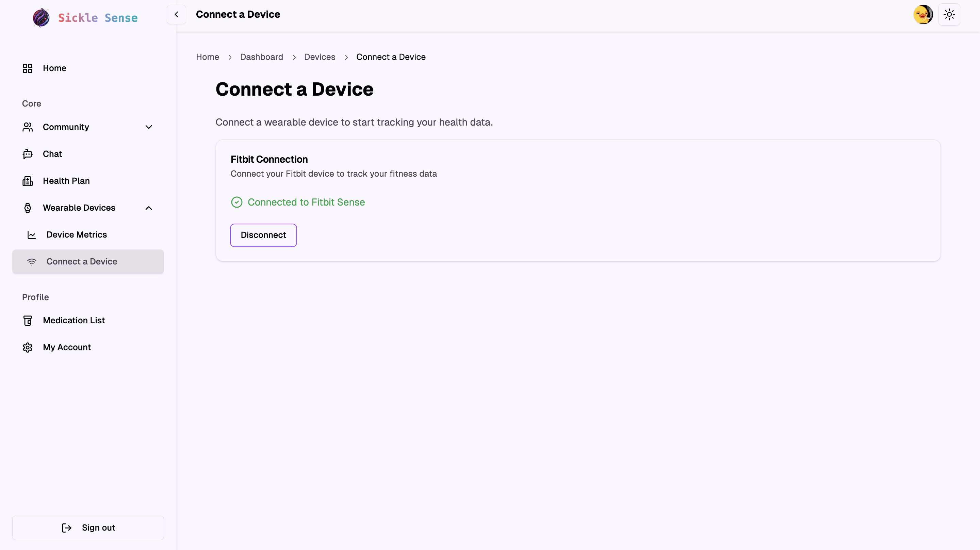Open the duck user avatar menu
This screenshot has width=980, height=550.
click(923, 14)
